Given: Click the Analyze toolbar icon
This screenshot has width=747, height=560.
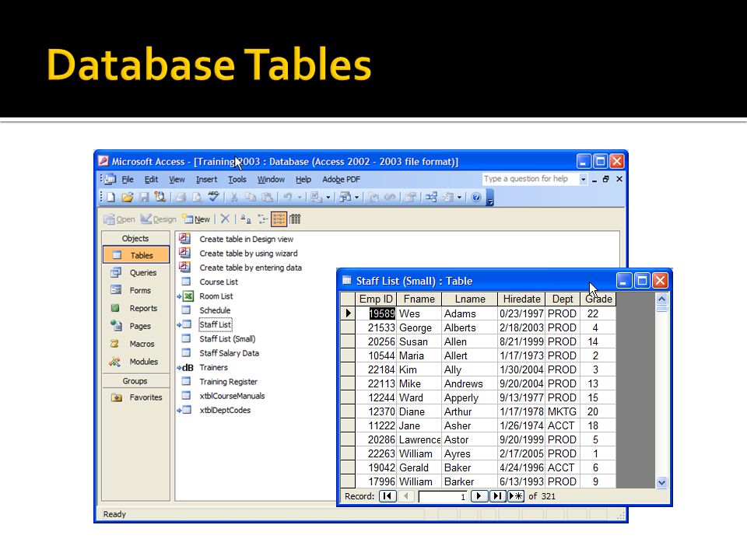Looking at the screenshot, I should (345, 197).
